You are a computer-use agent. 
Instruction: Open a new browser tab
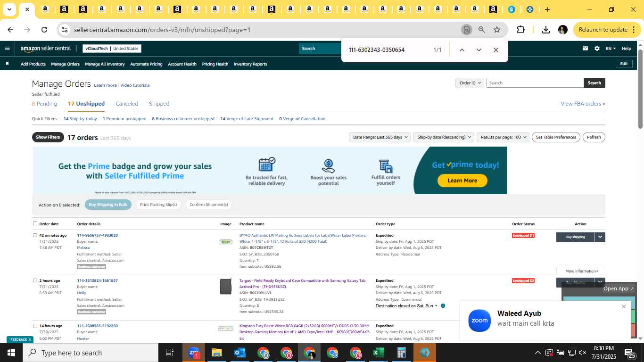547,9
